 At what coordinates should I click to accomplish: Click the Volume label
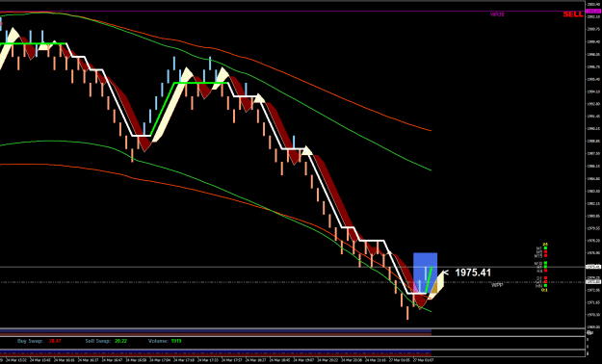pyautogui.click(x=158, y=341)
